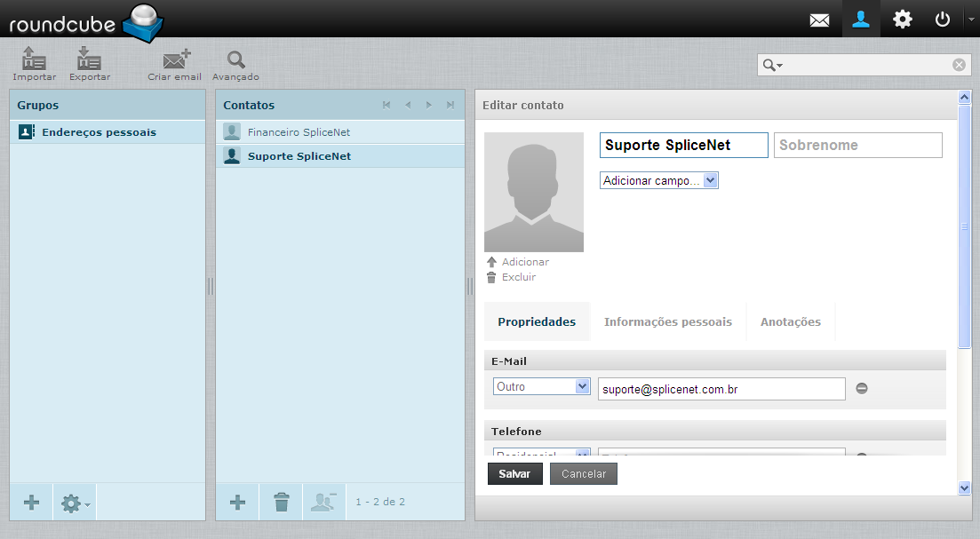Click Adicionar to upload a photo
Viewport: 980px width, 539px height.
pos(518,262)
